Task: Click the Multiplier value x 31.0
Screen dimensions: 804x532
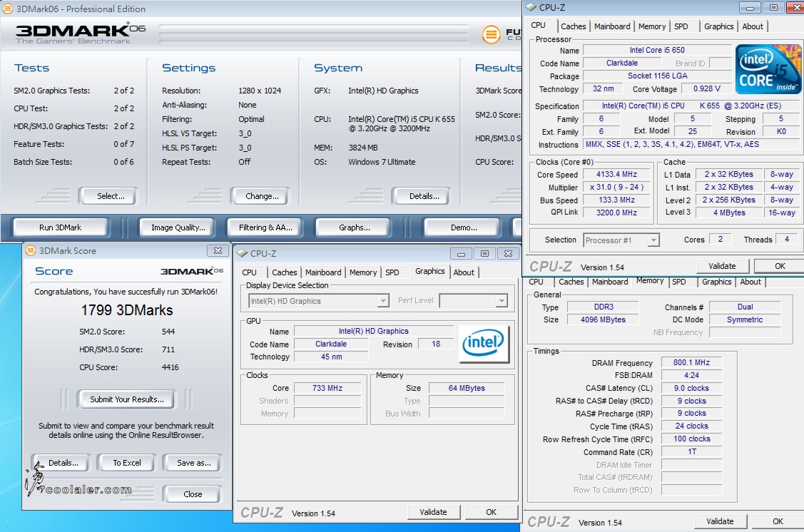Action: pyautogui.click(x=616, y=187)
